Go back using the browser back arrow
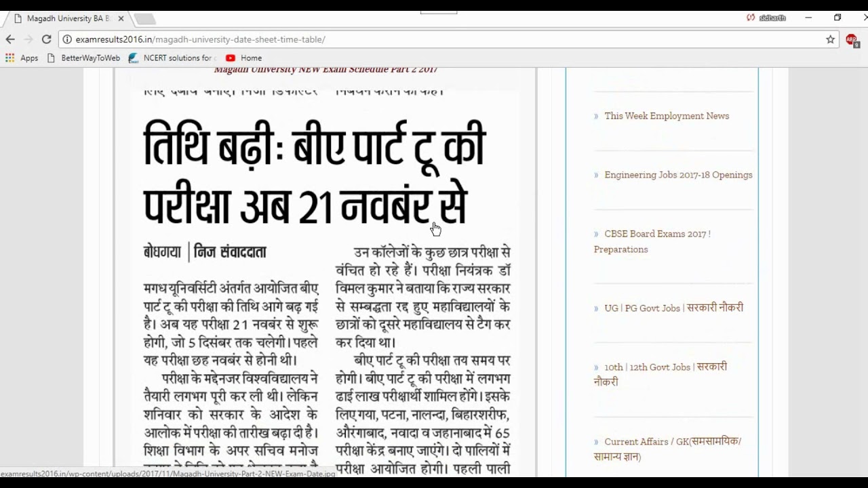 10,39
